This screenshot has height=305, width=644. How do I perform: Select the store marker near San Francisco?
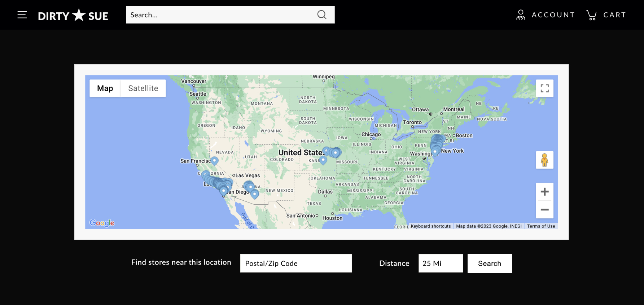pos(214,160)
